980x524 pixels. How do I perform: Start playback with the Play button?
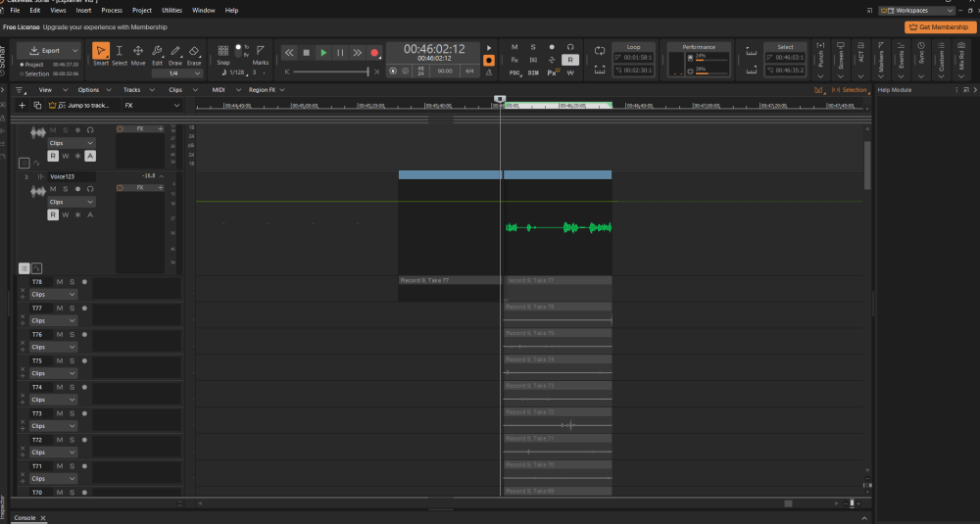(x=323, y=52)
